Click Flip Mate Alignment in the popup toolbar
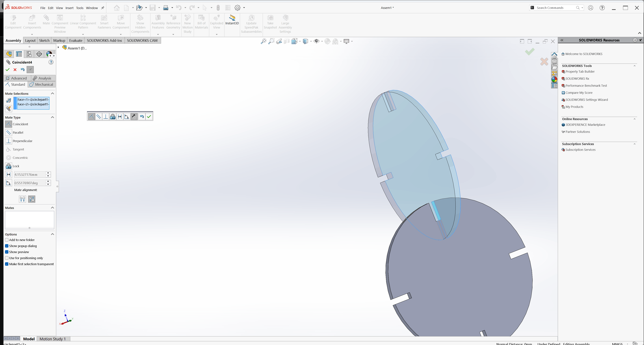 coord(134,117)
